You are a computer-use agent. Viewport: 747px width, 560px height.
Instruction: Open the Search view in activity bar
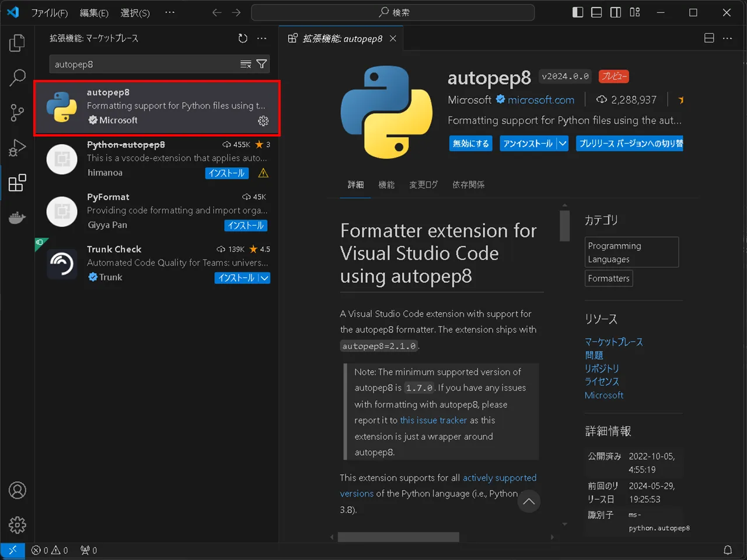pyautogui.click(x=18, y=78)
